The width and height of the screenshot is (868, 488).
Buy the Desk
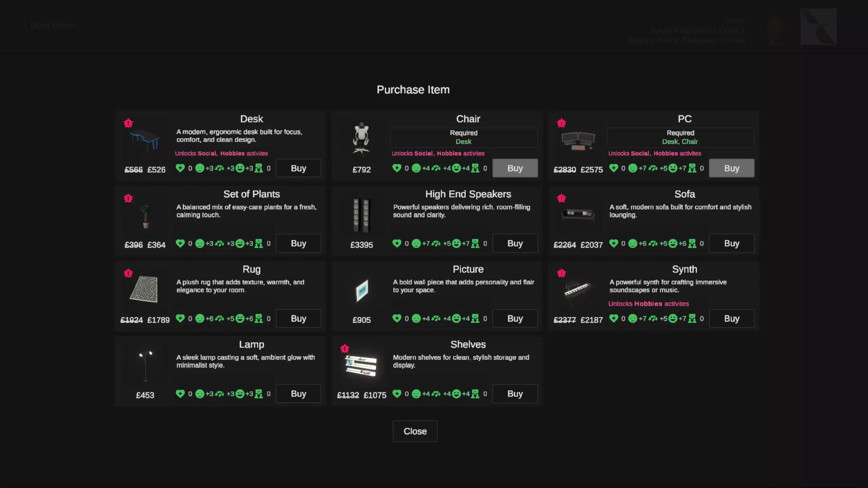click(x=298, y=168)
